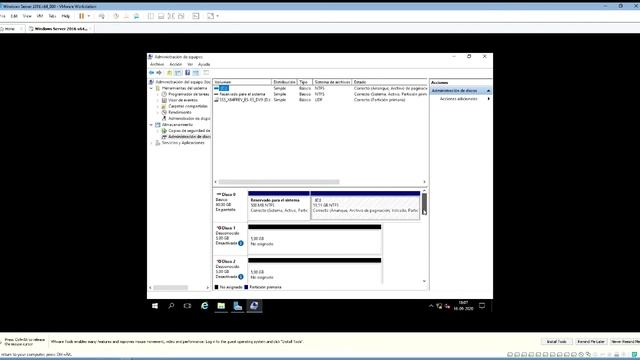Screen dimensions: 640x360
Task: Click the VMware take snapshot clock icon
Action: point(116,16)
